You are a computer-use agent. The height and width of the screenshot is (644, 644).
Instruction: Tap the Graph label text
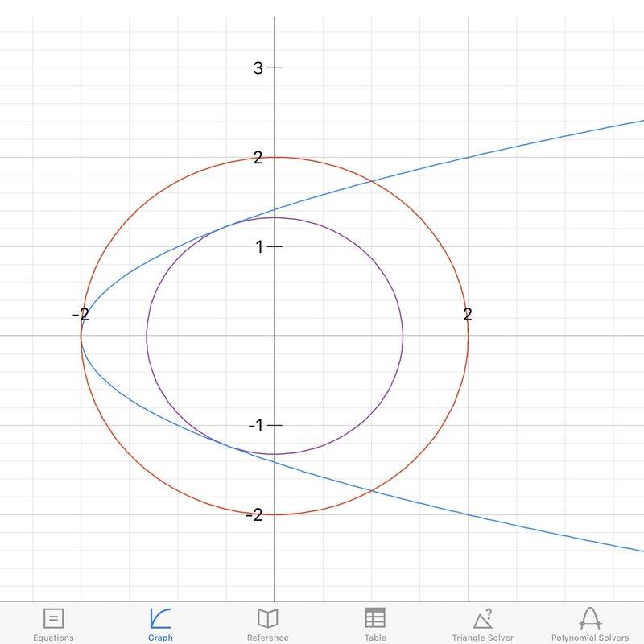tap(160, 638)
